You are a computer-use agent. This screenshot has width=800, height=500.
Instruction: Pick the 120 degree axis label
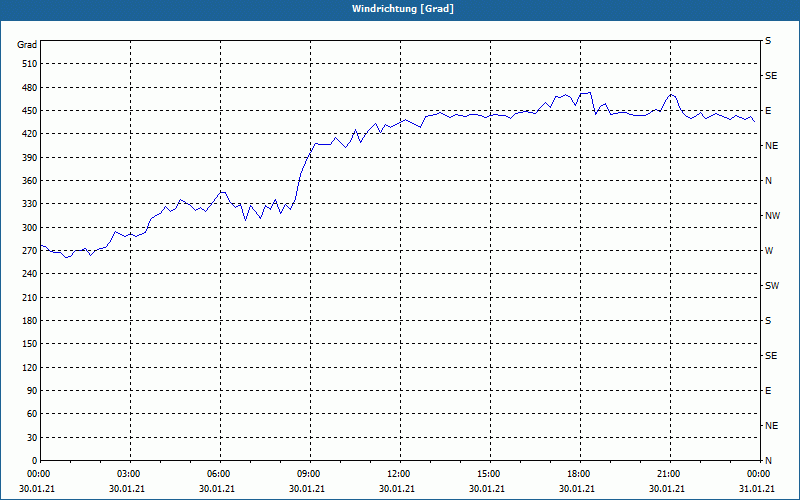30,367
